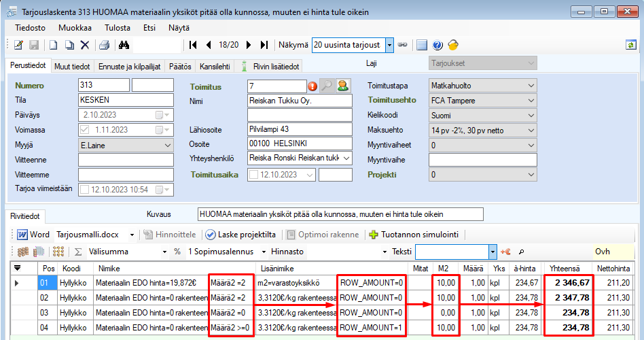This screenshot has width=644, height=340.
Task: Go to the previous record
Action: click(209, 45)
